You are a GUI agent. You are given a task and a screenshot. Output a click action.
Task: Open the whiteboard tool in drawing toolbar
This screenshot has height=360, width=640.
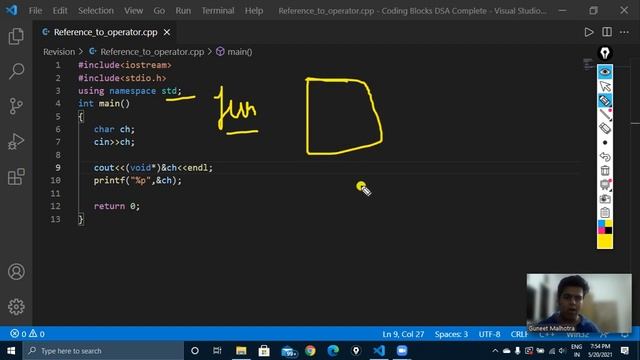click(x=605, y=184)
